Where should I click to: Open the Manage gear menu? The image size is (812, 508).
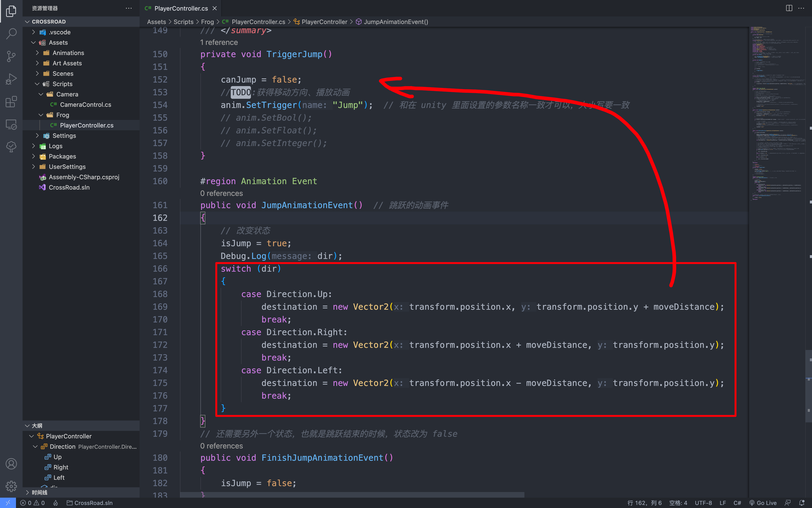point(11,486)
